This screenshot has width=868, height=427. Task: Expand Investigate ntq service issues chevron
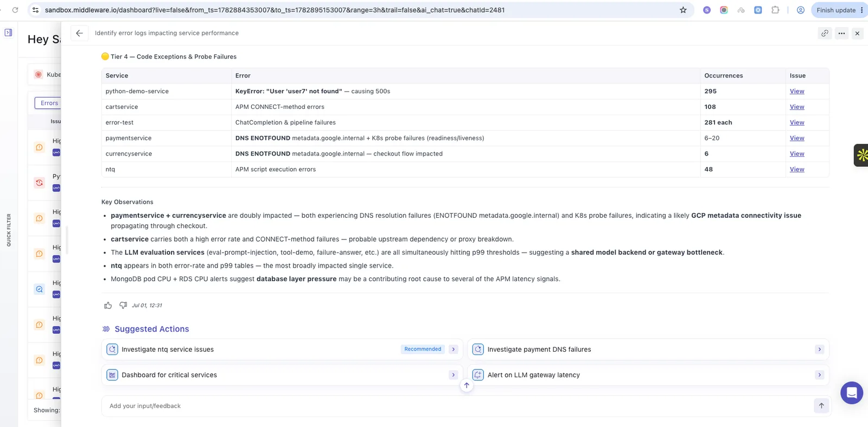tap(454, 350)
